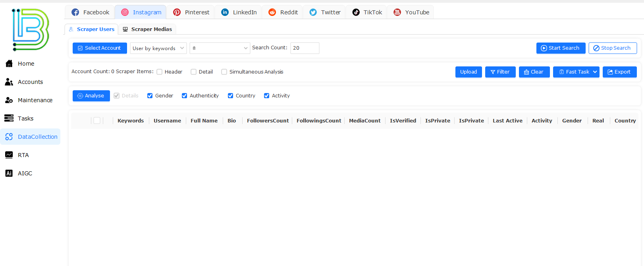Open the keyword list dropdown
Viewport: 644px width, 266px height.
(220, 48)
